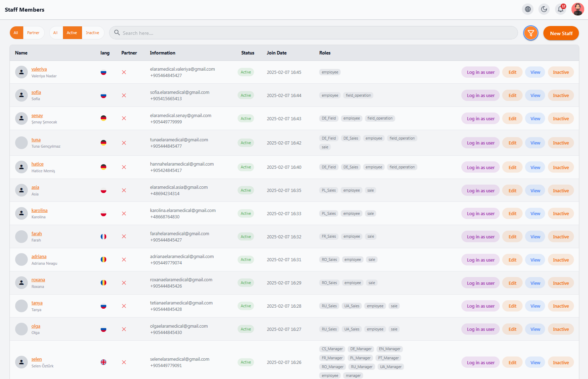Switch status filter to Inactive

pos(93,33)
